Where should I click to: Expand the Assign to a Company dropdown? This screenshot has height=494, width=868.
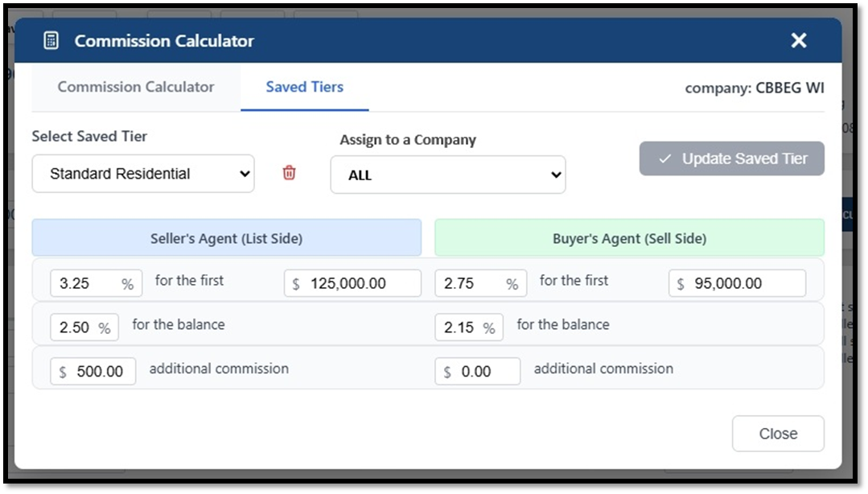tap(447, 175)
